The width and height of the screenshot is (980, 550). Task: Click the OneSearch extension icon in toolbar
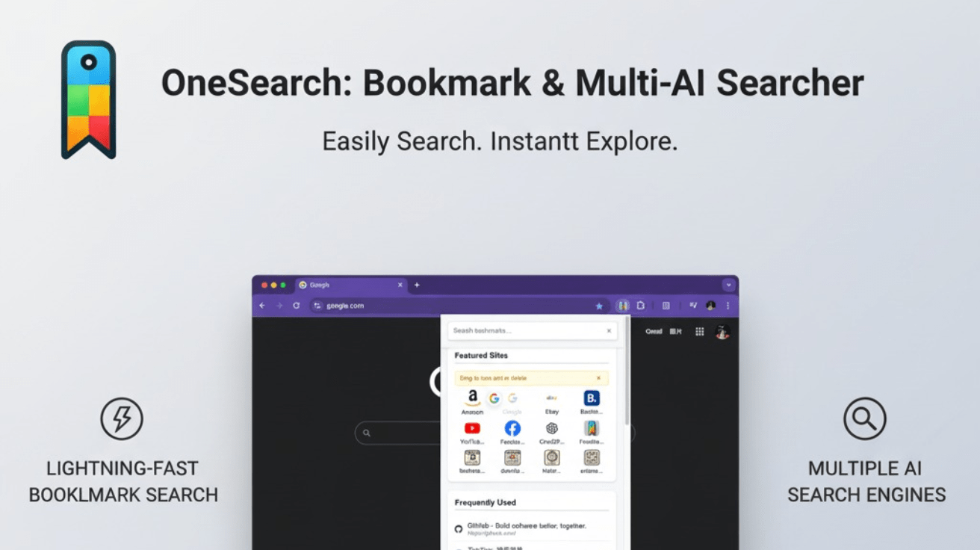click(x=622, y=306)
